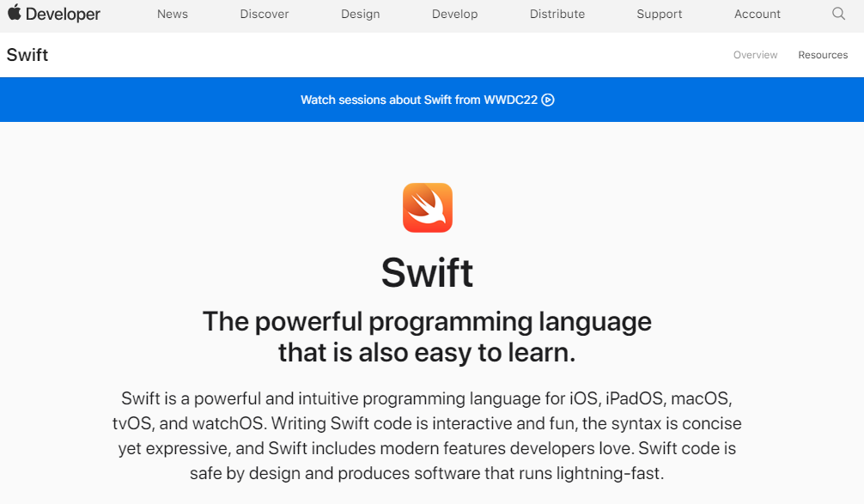Click the play circle icon after WWDC22
Image resolution: width=864 pixels, height=504 pixels.
[x=548, y=100]
